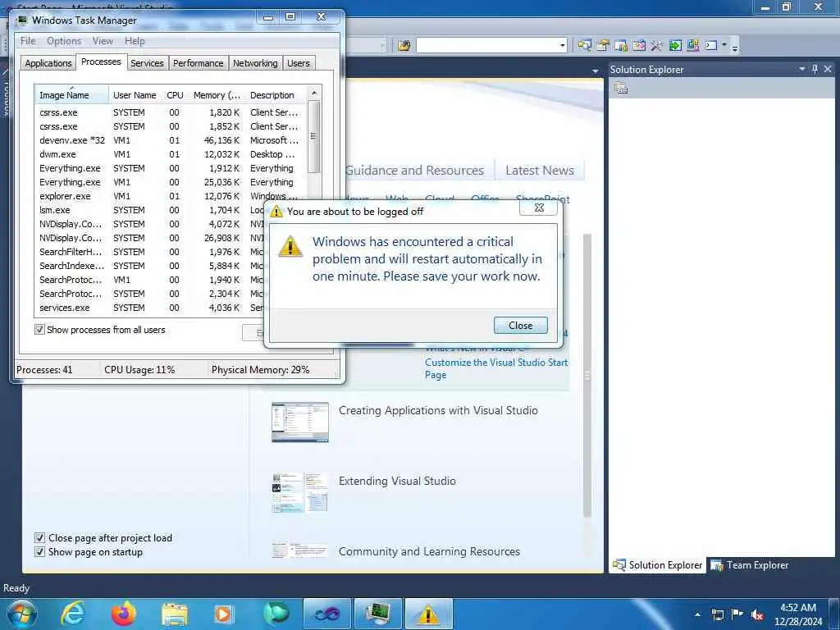Select the Team Explorer bottom tab
Viewport: 840px width, 630px height.
(x=750, y=564)
